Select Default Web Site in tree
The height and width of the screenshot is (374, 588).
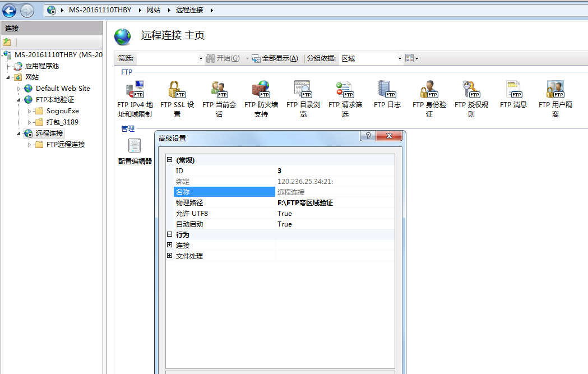[x=63, y=89]
